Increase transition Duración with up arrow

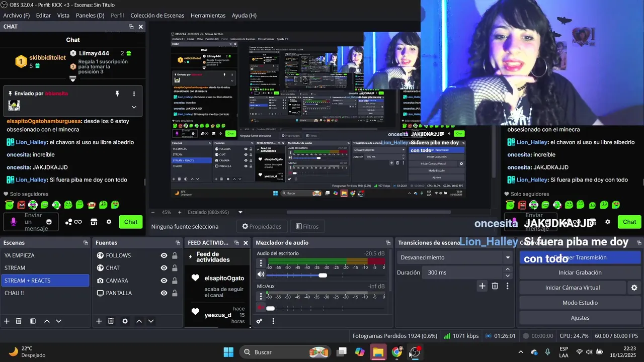(x=507, y=269)
